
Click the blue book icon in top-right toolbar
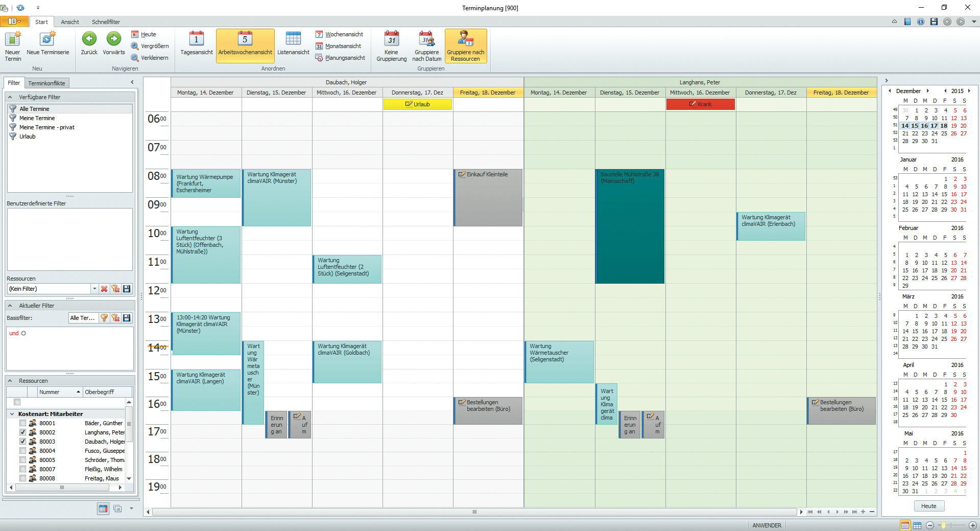907,21
